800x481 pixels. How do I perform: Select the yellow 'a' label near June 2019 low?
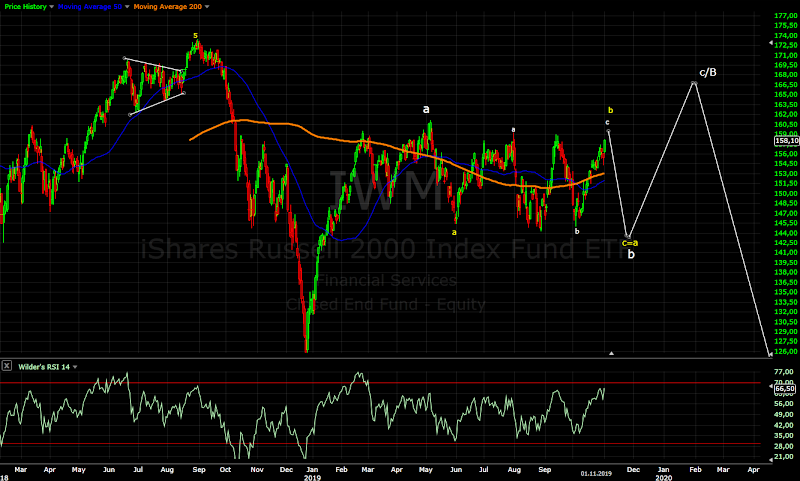click(454, 233)
